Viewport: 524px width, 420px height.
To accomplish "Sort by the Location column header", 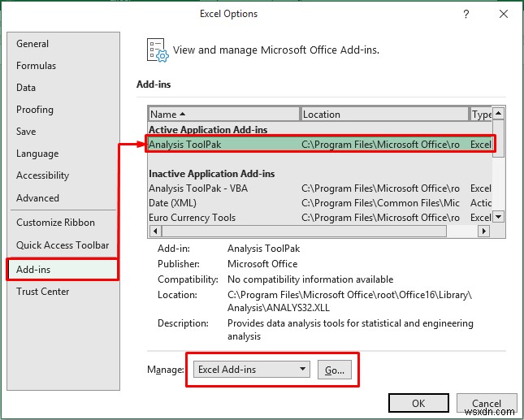I will pos(384,115).
